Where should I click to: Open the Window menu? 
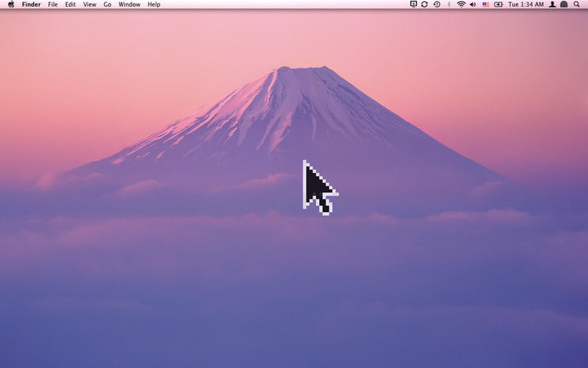pyautogui.click(x=129, y=4)
